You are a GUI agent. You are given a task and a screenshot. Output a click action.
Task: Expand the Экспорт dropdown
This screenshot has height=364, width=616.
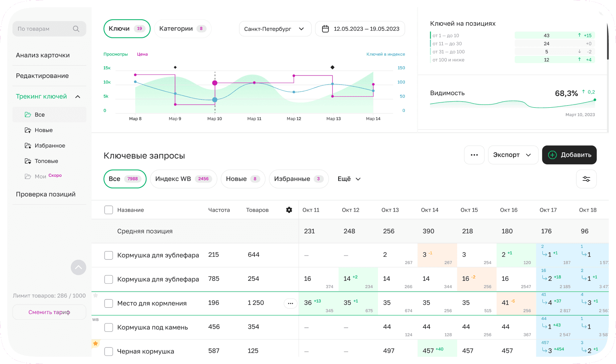pyautogui.click(x=513, y=155)
